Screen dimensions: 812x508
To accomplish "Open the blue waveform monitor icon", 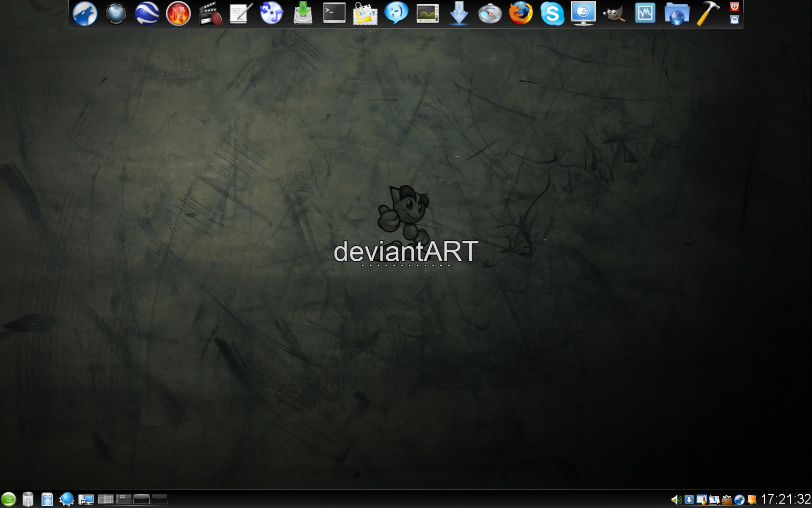I will point(645,13).
